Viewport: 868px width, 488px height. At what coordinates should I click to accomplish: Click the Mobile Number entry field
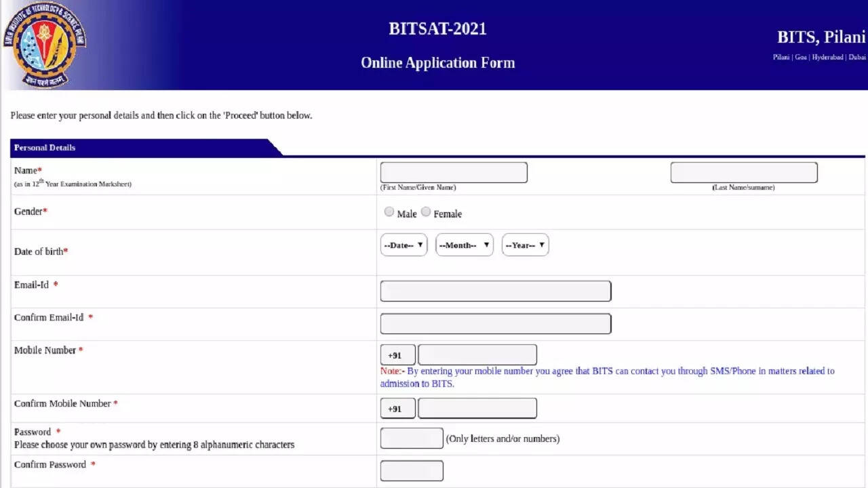pos(477,355)
